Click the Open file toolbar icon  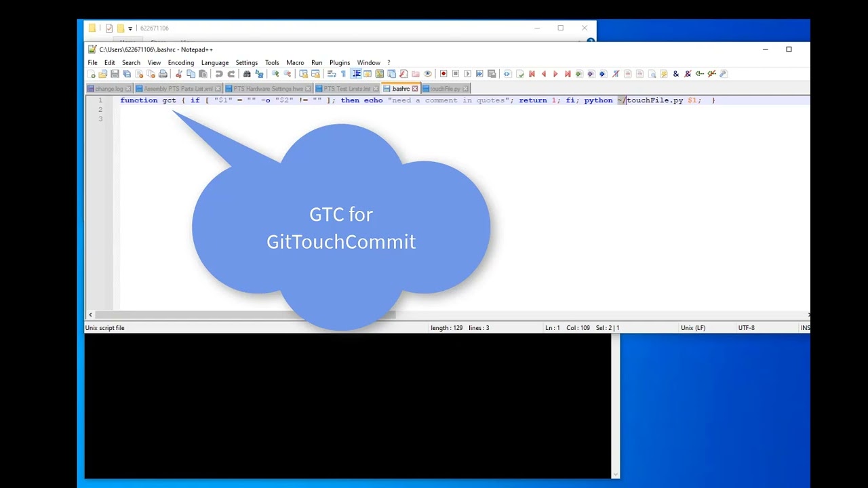[x=102, y=74]
